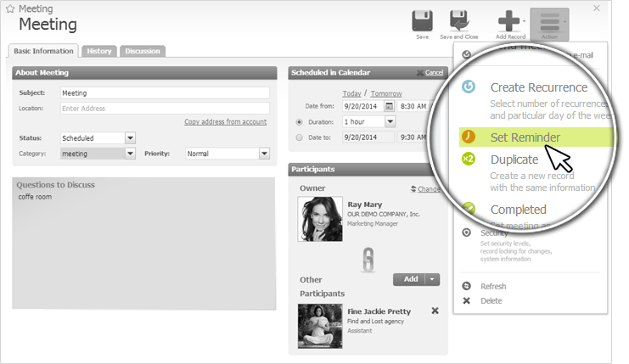Close the Meeting window with X
Viewport: 629px width, 364px height.
click(597, 8)
